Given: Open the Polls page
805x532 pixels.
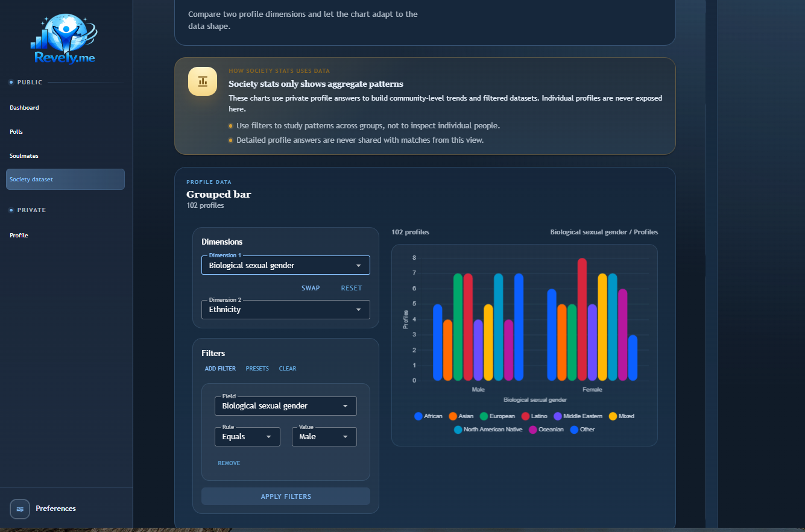Looking at the screenshot, I should click(x=16, y=131).
